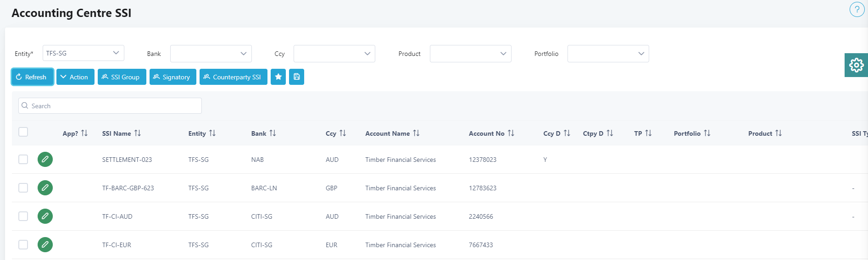Open the Action menu button

[75, 77]
